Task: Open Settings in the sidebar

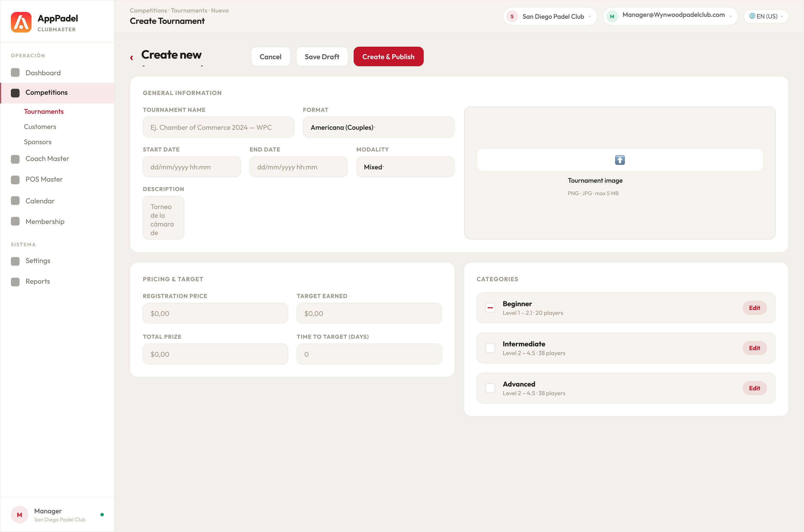Action: (57, 261)
